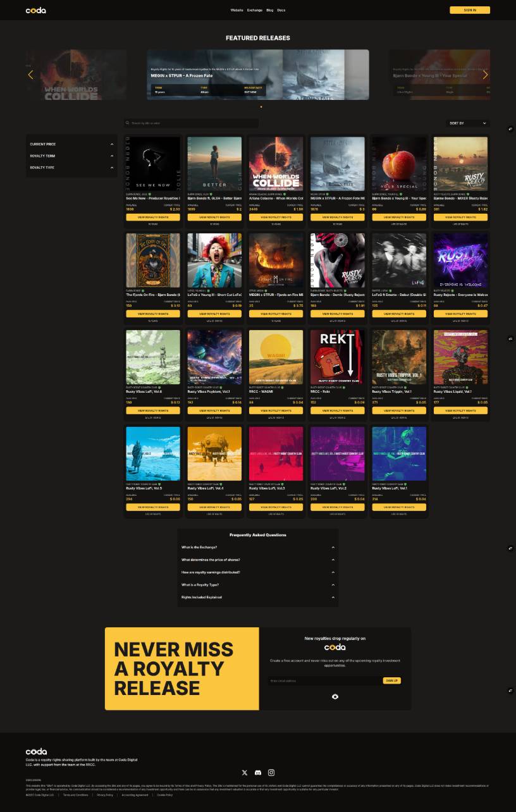
Task: Open the Fjords On Fire tarot-style cover
Action: 153,261
